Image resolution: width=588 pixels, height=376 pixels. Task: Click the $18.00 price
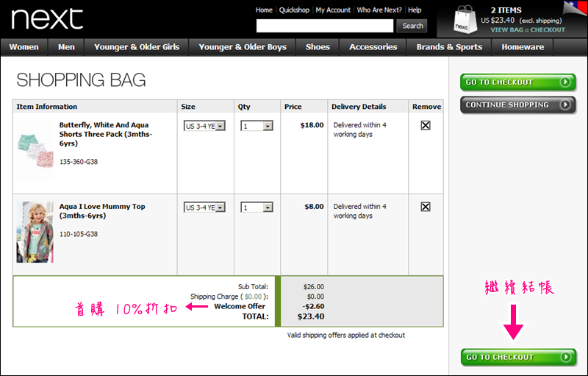[x=312, y=125]
